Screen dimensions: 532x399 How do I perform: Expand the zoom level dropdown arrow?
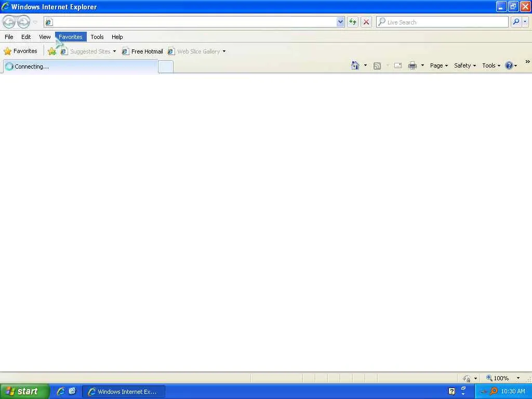pos(518,378)
